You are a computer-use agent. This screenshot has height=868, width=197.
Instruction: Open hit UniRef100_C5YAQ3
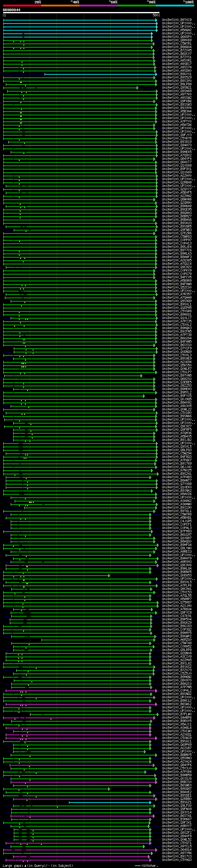(177, 860)
